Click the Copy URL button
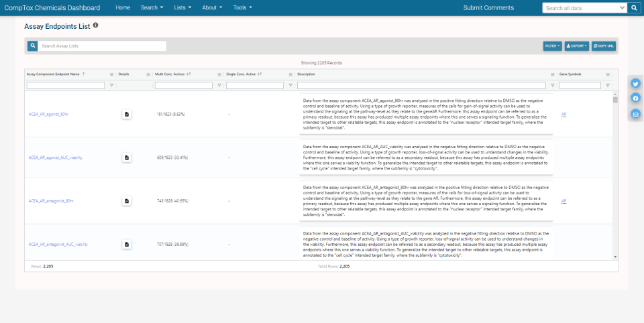This screenshot has width=644, height=323. tap(604, 46)
